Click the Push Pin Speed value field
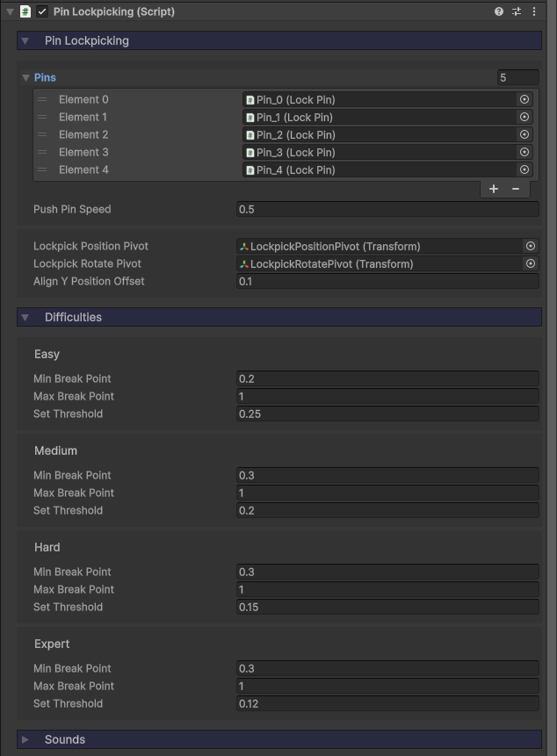The image size is (557, 756). tap(387, 210)
